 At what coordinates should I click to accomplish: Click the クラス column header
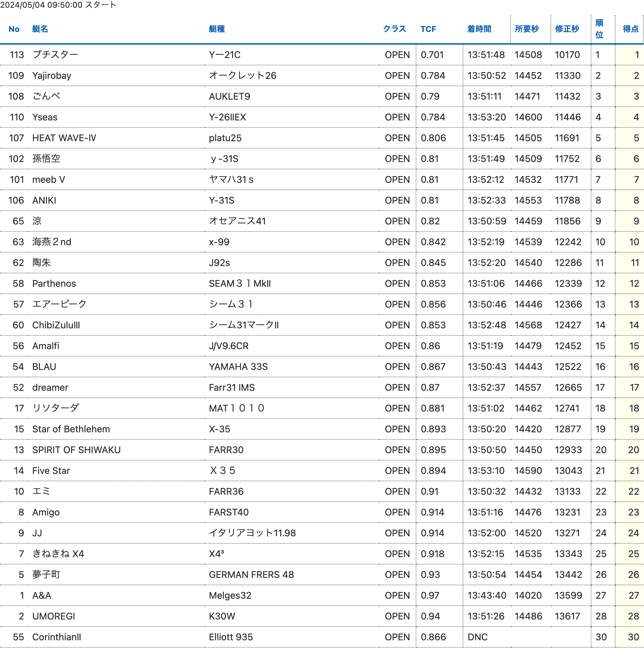(x=395, y=29)
